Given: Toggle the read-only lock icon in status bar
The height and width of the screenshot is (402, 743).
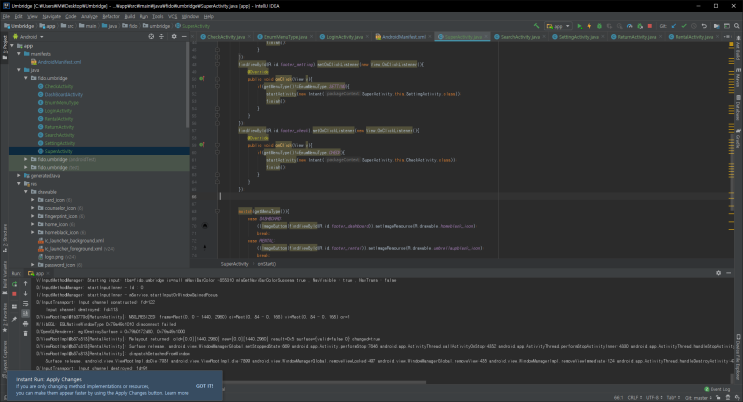Looking at the screenshot, I should 718,398.
